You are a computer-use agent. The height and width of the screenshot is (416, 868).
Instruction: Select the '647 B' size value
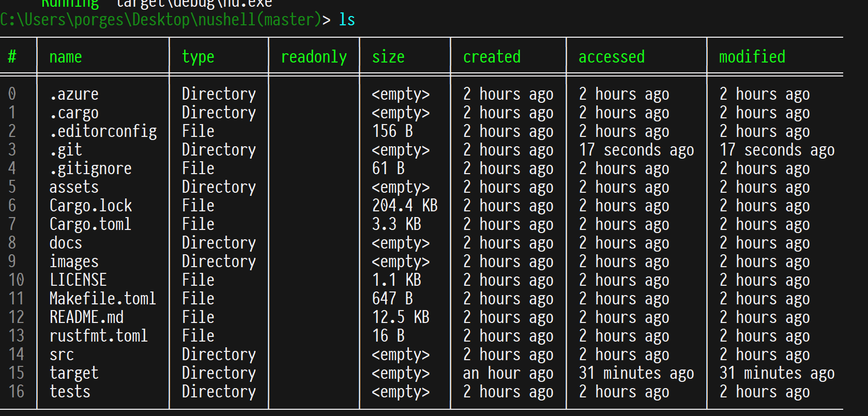pyautogui.click(x=392, y=299)
